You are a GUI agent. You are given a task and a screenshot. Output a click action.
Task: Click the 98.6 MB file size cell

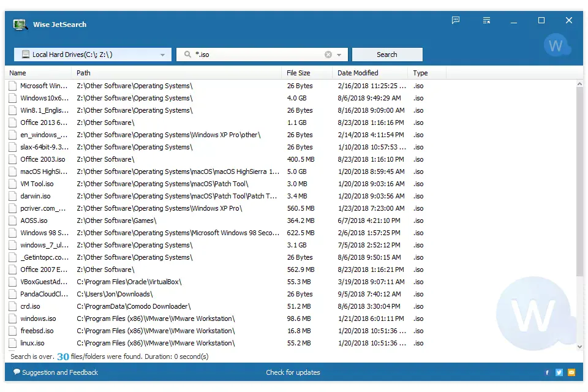click(299, 319)
